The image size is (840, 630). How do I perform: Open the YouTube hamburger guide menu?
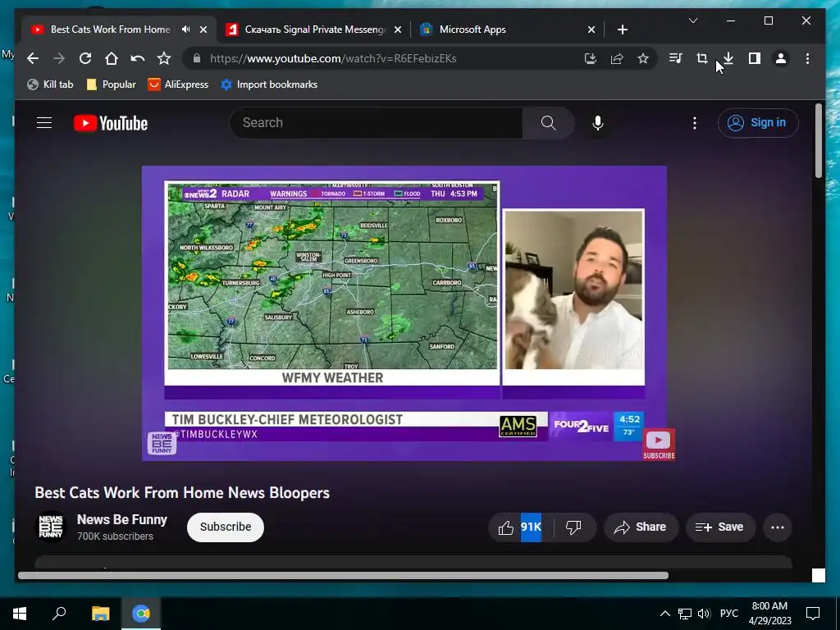44,123
